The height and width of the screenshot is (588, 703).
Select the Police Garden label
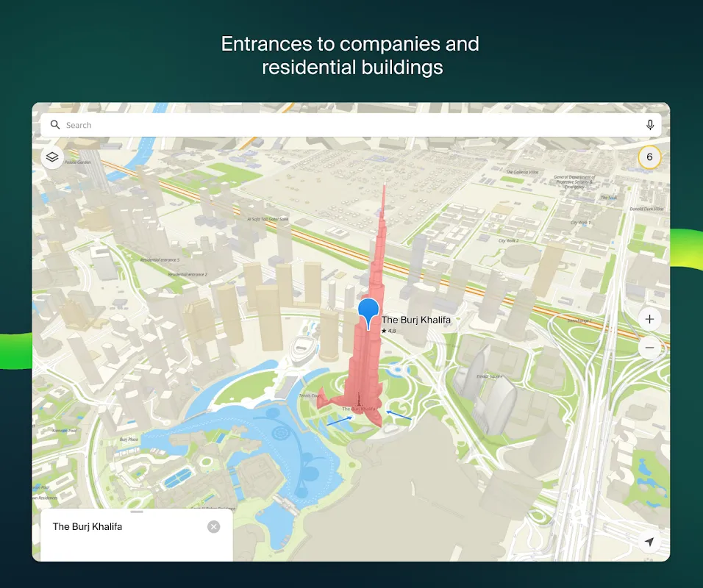77,162
